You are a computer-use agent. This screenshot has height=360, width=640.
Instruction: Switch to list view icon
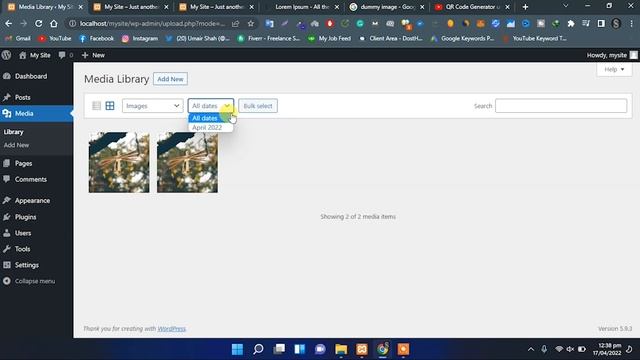pyautogui.click(x=96, y=106)
